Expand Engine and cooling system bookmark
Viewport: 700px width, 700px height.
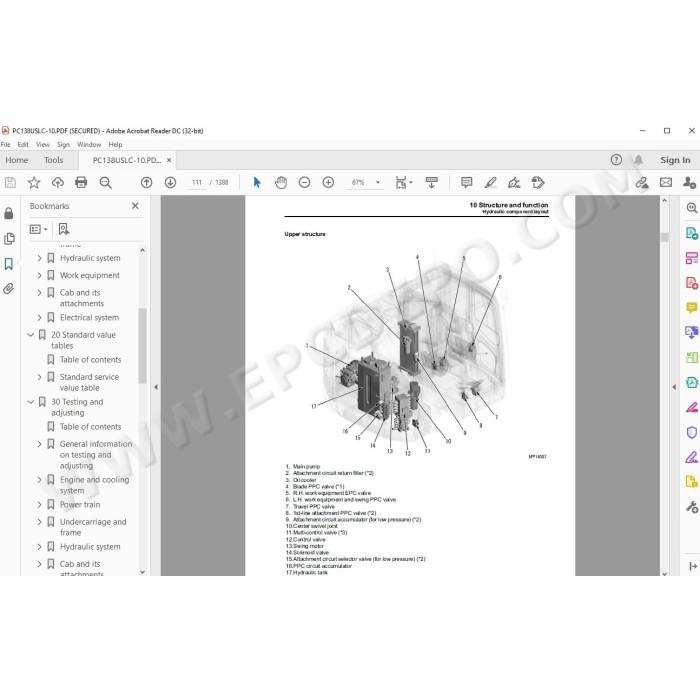coord(40,479)
